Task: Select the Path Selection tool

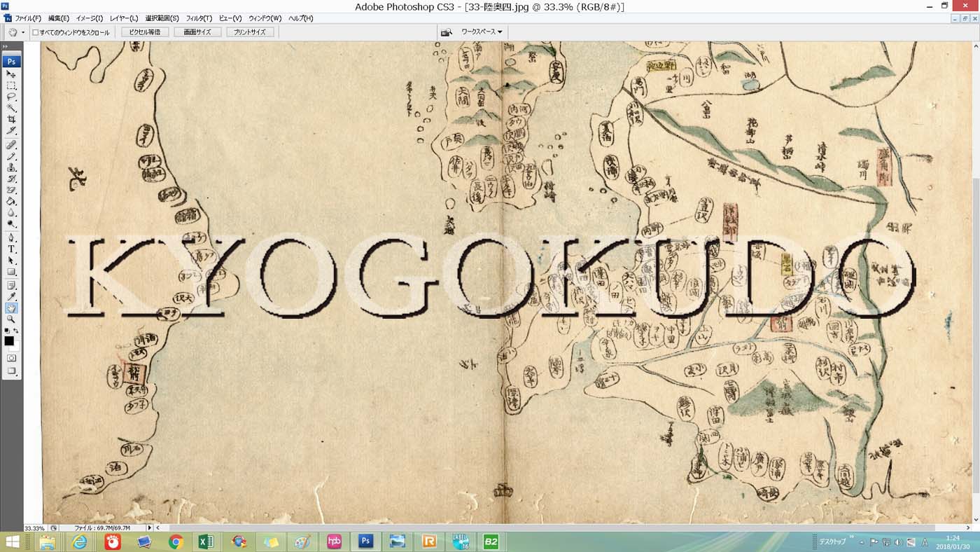Action: [x=11, y=260]
